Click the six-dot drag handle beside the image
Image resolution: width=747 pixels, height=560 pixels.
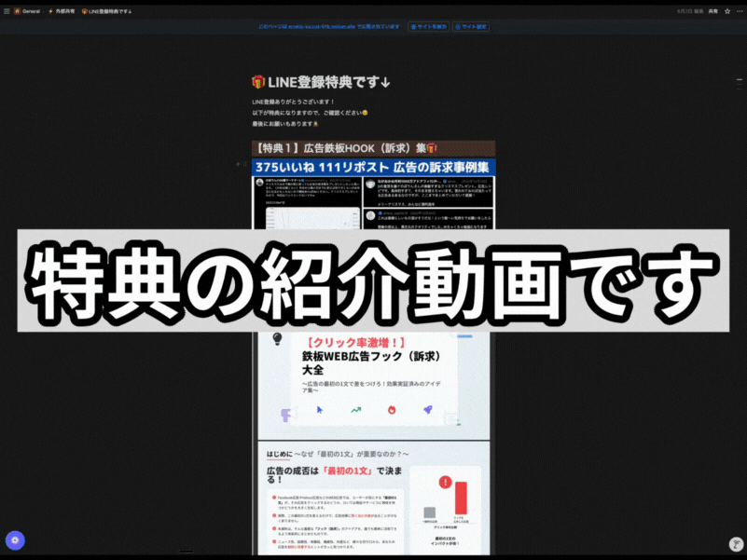click(x=245, y=164)
